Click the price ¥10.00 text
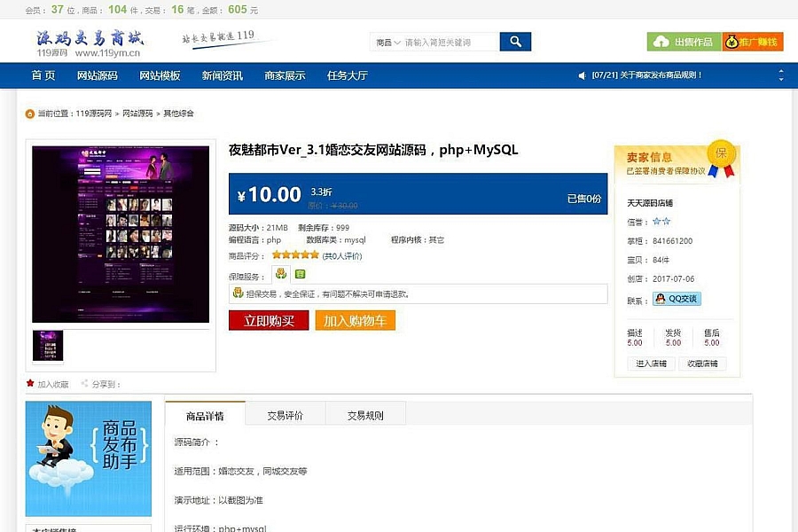 point(270,194)
